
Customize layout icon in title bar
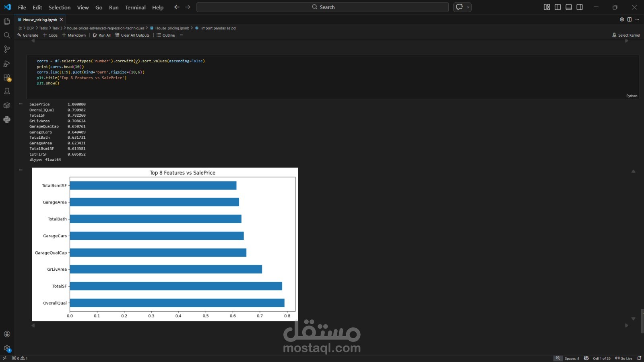(547, 7)
